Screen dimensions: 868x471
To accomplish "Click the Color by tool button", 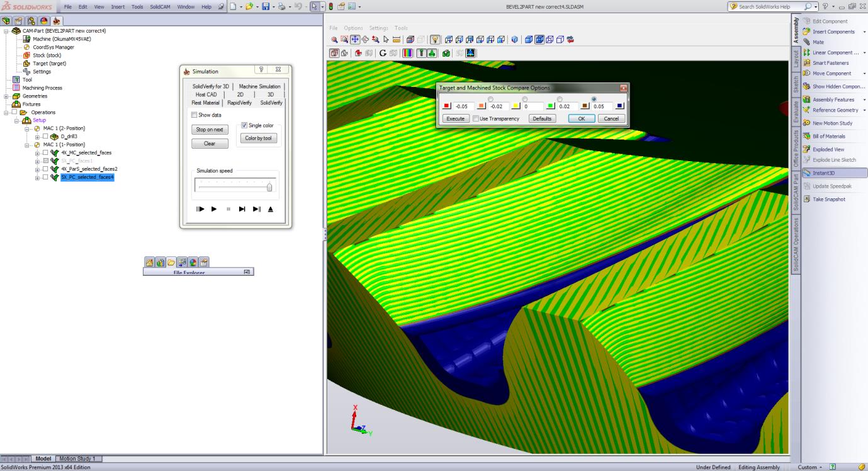I will click(x=260, y=138).
